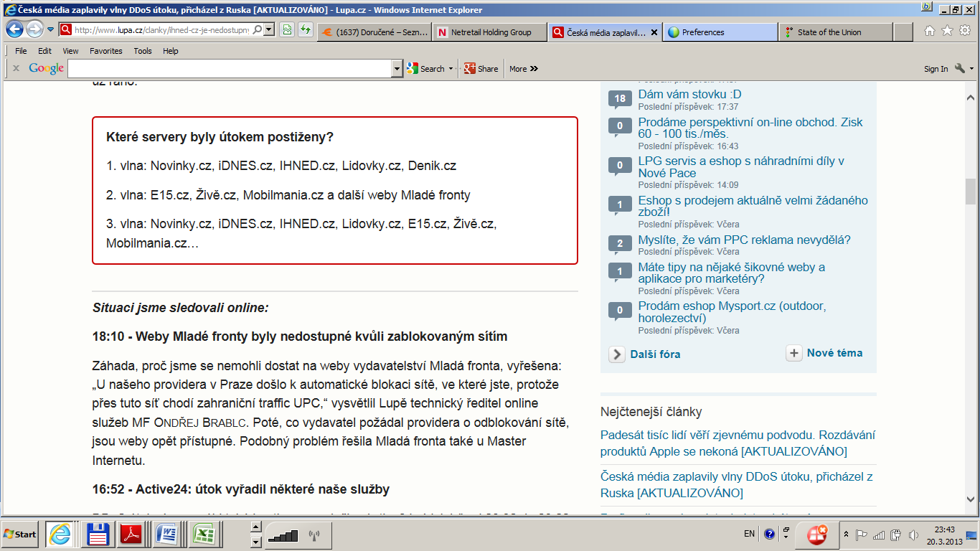This screenshot has width=980, height=551.
Task: Open a new blank tab button
Action: pos(903,32)
